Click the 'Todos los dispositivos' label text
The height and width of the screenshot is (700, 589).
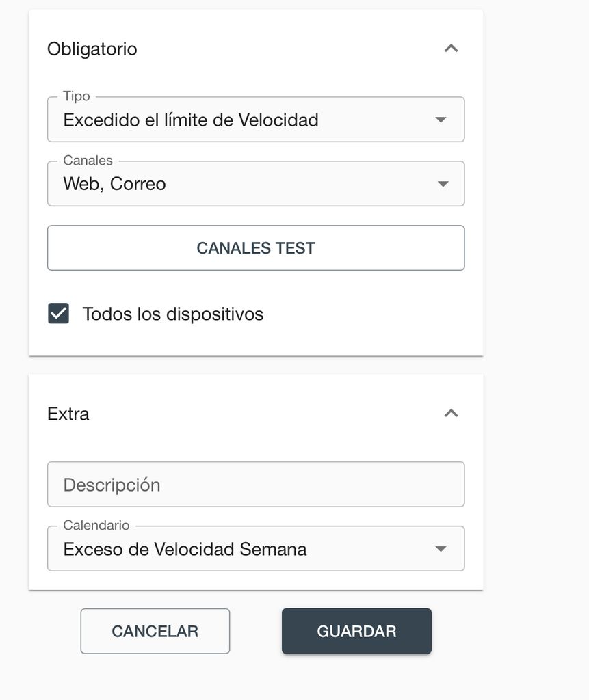[x=172, y=314]
